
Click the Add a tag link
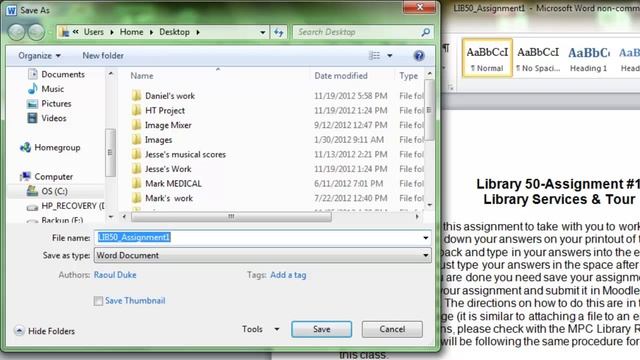(x=288, y=275)
